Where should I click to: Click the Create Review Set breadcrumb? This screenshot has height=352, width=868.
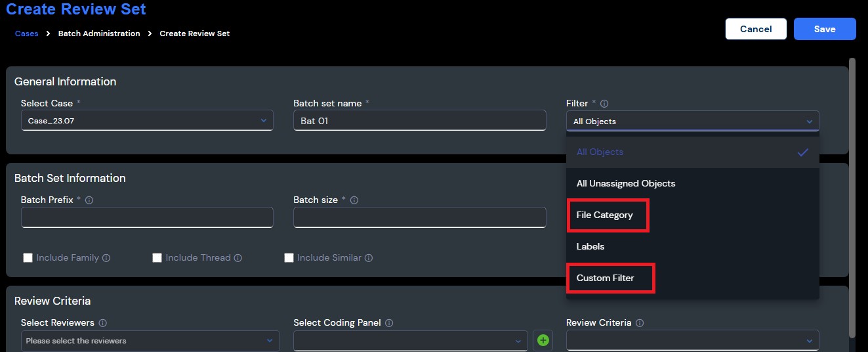[195, 33]
